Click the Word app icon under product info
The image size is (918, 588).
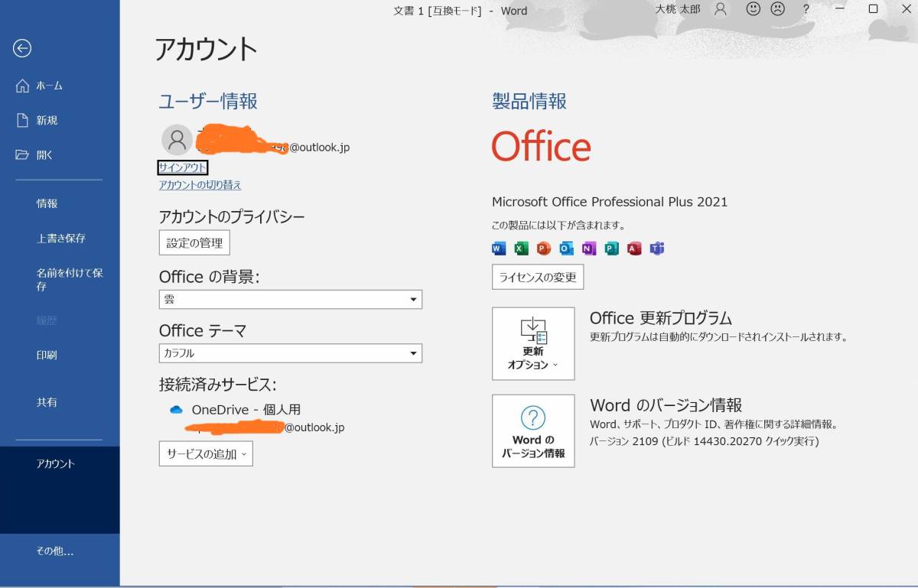point(499,248)
